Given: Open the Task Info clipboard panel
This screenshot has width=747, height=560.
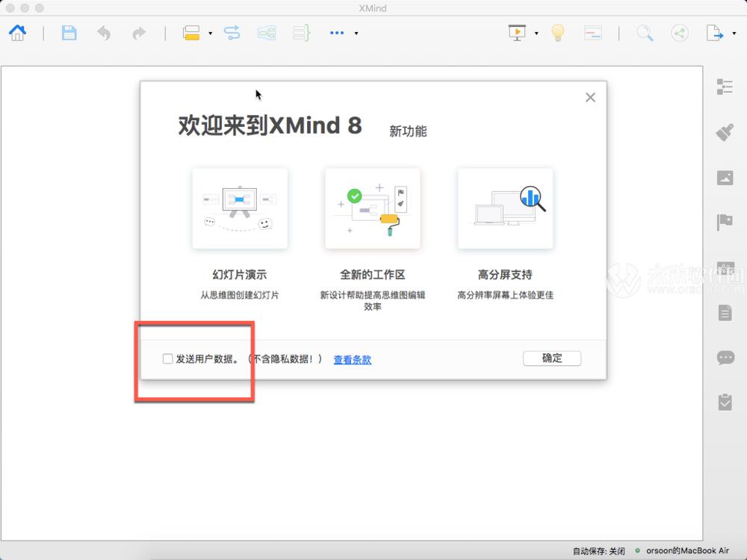Looking at the screenshot, I should tap(725, 402).
